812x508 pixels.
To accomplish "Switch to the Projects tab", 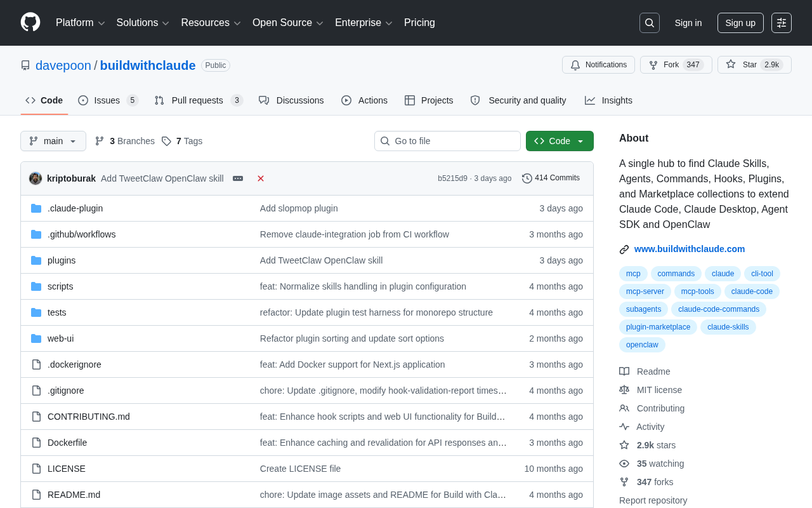I will tap(429, 100).
